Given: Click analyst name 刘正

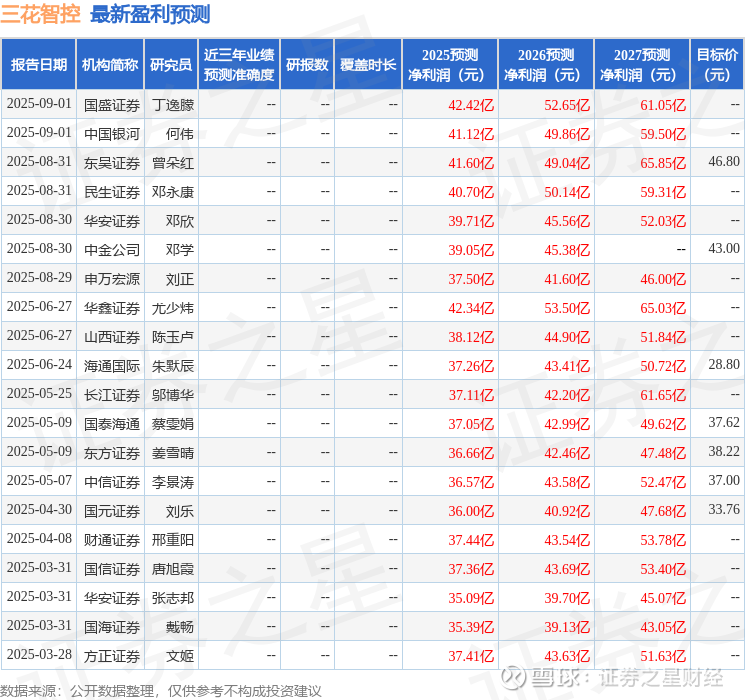Looking at the screenshot, I should point(180,279).
